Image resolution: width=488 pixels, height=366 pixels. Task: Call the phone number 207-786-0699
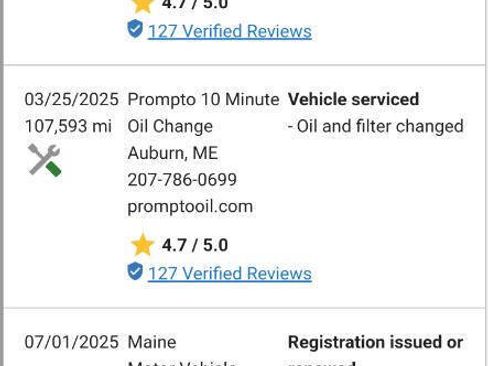click(182, 180)
